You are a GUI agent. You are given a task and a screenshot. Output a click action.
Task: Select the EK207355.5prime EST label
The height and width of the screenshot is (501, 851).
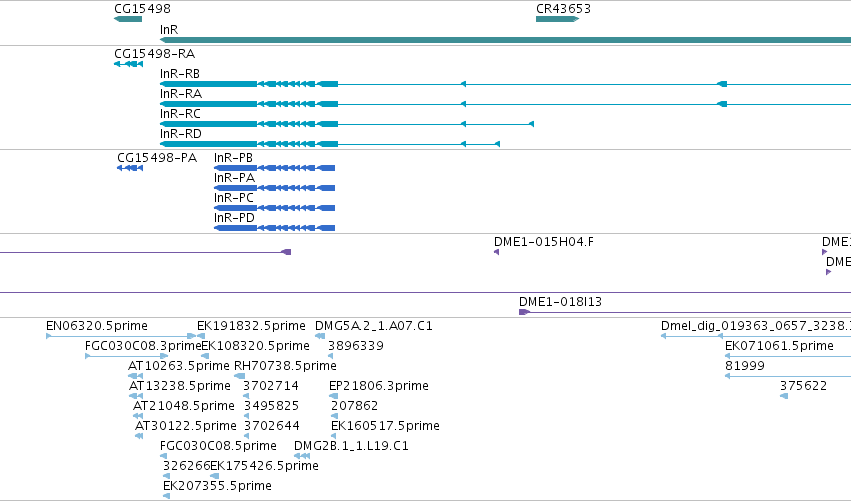pyautogui.click(x=217, y=486)
